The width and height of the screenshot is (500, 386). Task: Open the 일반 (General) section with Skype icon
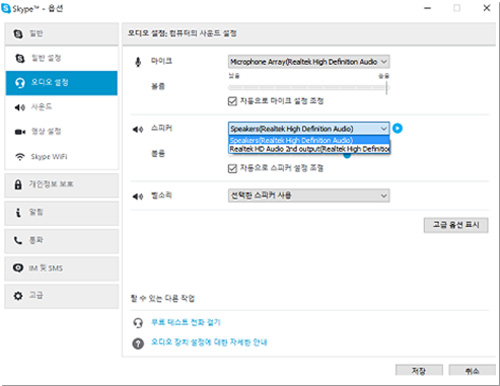tap(62, 34)
